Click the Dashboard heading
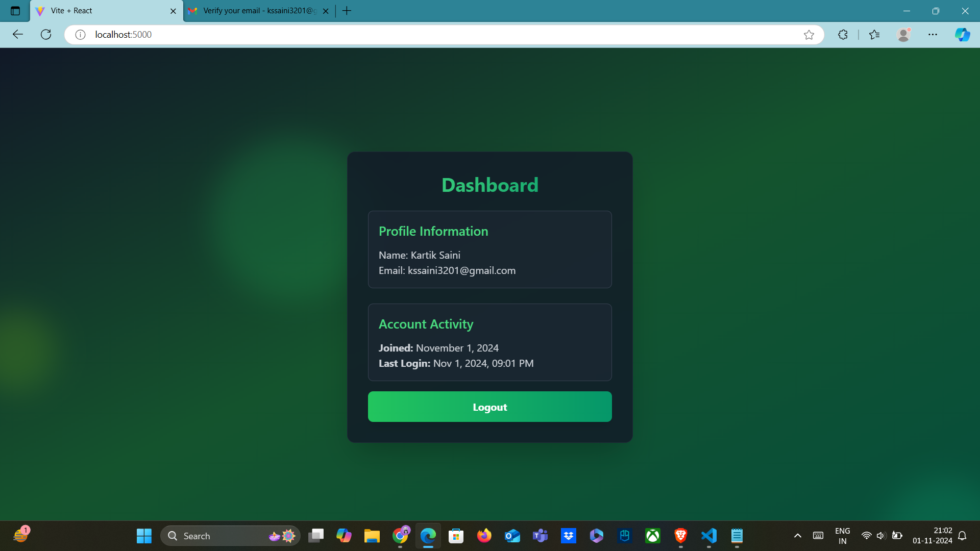The width and height of the screenshot is (980, 551). tap(489, 185)
